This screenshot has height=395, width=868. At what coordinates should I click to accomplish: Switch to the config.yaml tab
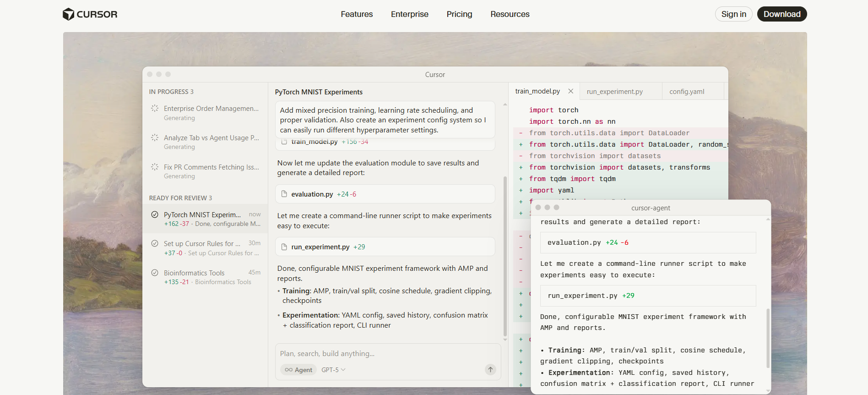point(687,92)
